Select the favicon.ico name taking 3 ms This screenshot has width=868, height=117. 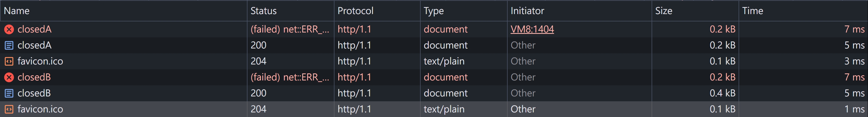(40, 61)
